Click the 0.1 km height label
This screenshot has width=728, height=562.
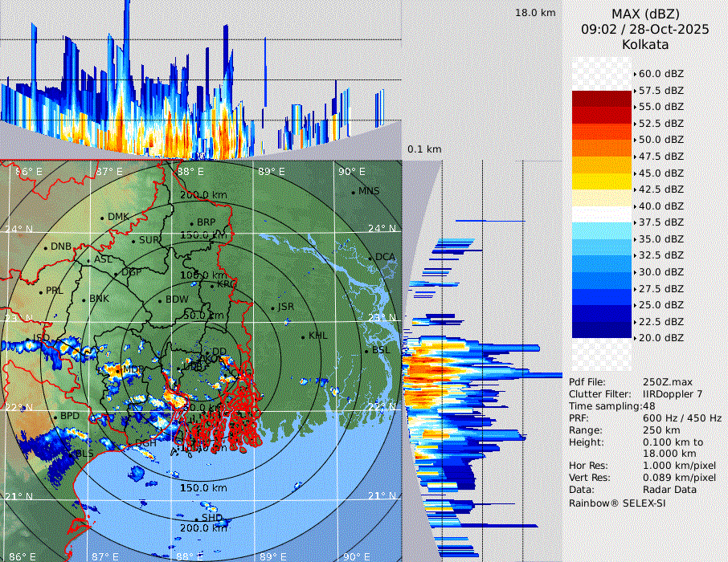[424, 149]
